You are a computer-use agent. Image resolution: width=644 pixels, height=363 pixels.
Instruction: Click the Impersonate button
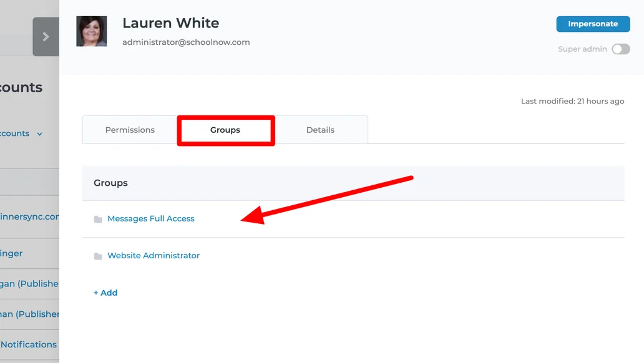tap(592, 24)
